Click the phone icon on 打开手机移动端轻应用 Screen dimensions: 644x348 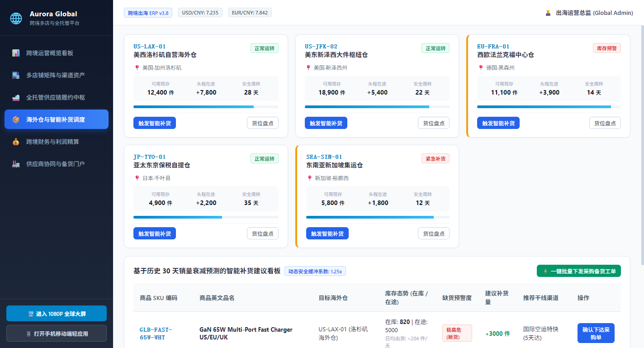[29, 334]
